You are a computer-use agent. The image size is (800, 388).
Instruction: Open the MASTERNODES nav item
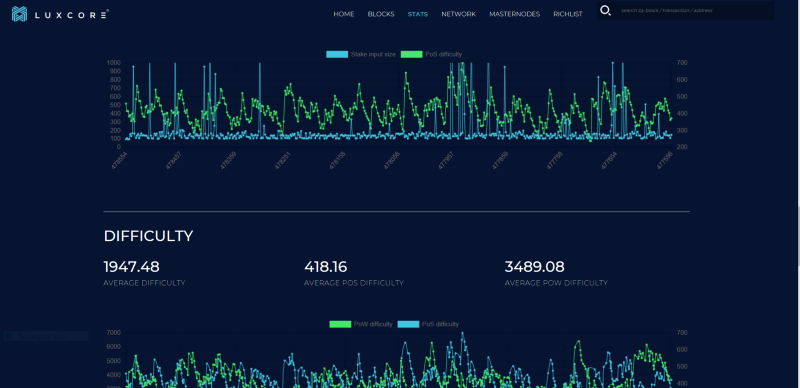pos(514,14)
